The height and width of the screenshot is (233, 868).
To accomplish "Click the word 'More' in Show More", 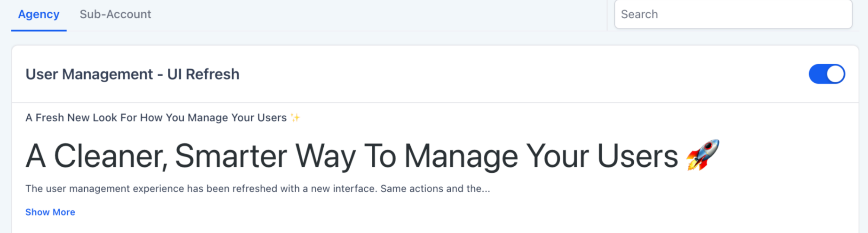I will coord(64,212).
